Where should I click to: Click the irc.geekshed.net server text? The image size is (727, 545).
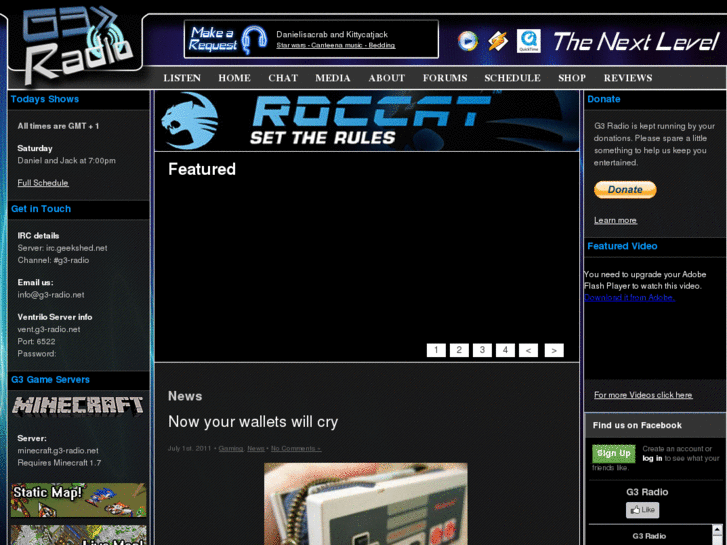point(77,248)
